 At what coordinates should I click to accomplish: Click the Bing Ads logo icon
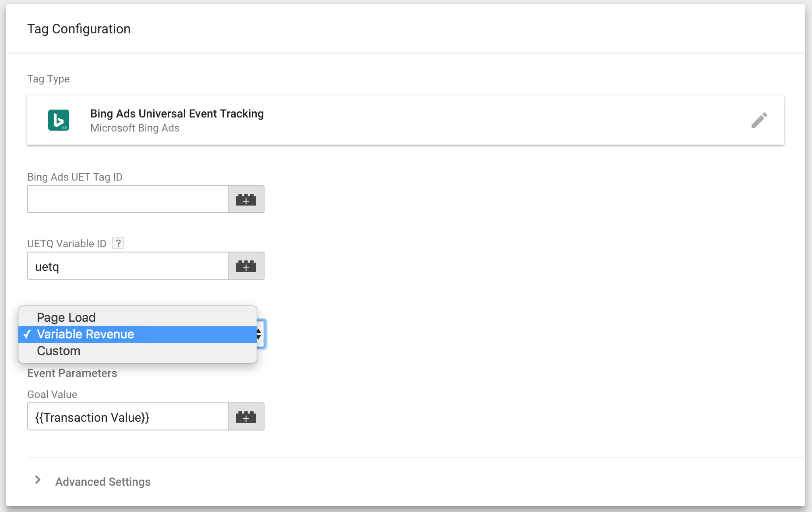59,120
